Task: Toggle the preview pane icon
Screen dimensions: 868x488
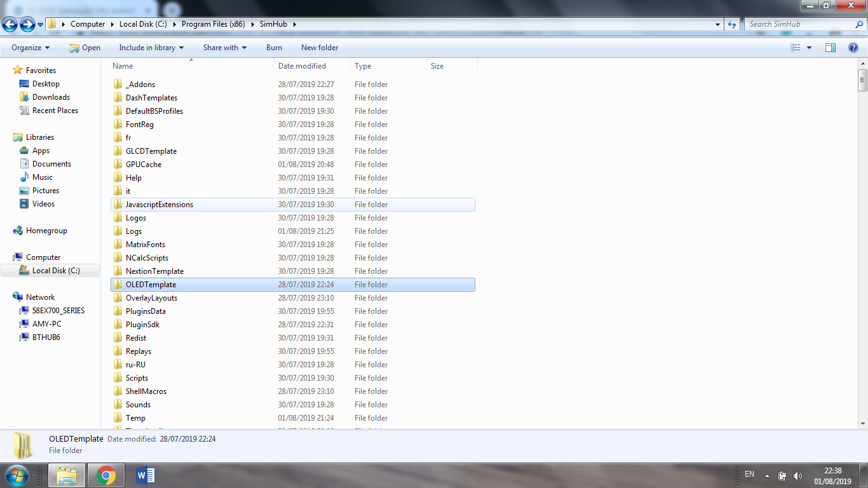Action: (x=831, y=48)
